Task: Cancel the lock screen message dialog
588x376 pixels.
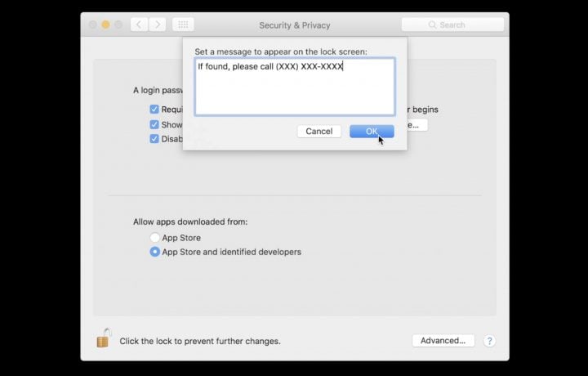Action: [x=319, y=132]
